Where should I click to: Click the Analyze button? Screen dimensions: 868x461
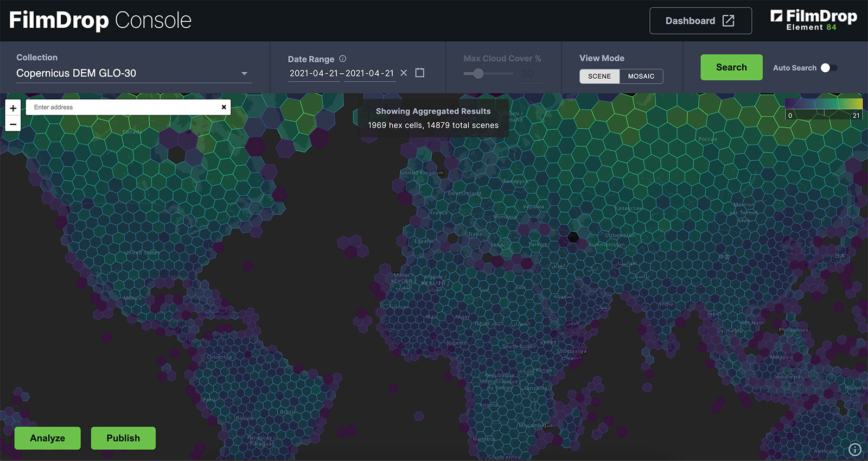[x=48, y=438]
